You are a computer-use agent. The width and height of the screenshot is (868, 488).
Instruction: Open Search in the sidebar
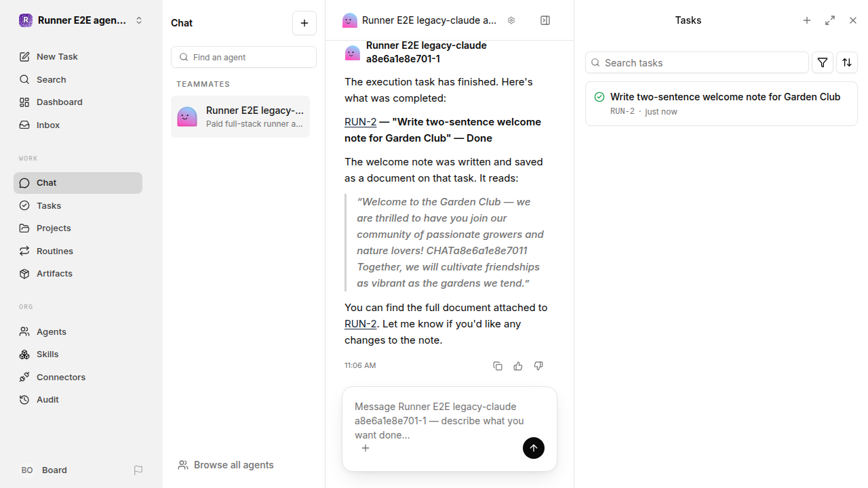[x=78, y=79]
